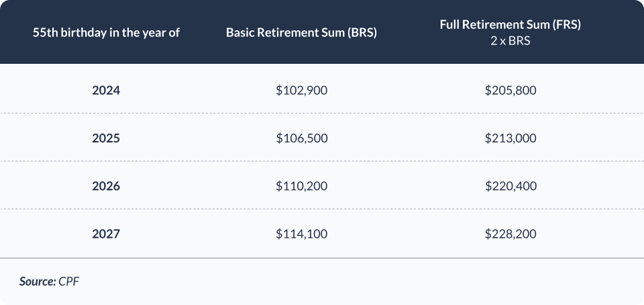Screen dimensions: 644x305
Task: Click the Full Retirement Sum (FRS) header
Action: (x=510, y=25)
